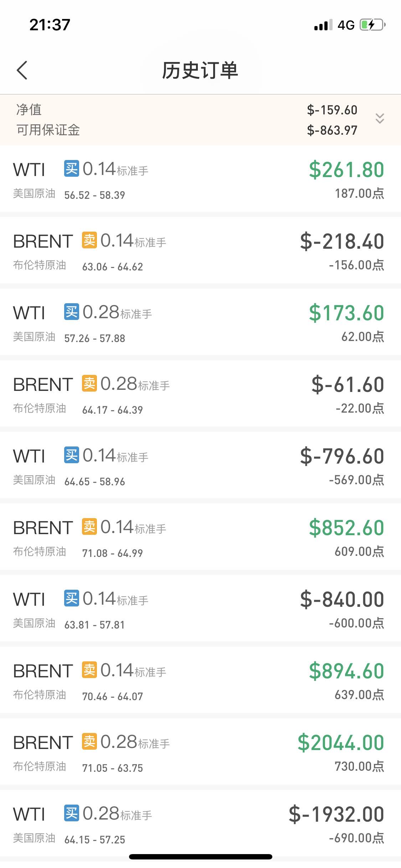
Task: Open the BRENT order with $2044.00 profit
Action: (x=200, y=752)
